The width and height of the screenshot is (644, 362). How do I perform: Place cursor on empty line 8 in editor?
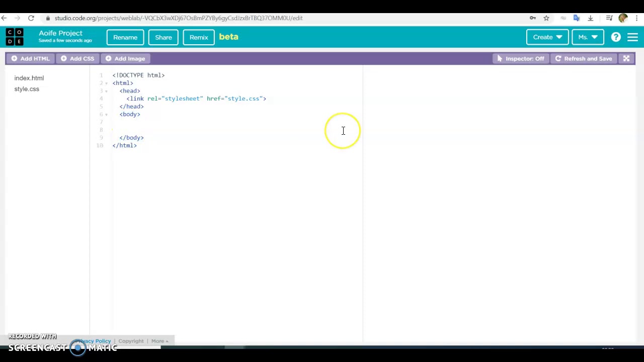pyautogui.click(x=236, y=130)
